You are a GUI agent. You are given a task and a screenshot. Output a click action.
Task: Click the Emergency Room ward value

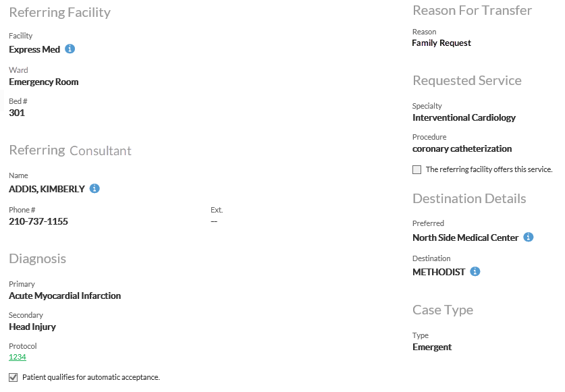coord(44,82)
